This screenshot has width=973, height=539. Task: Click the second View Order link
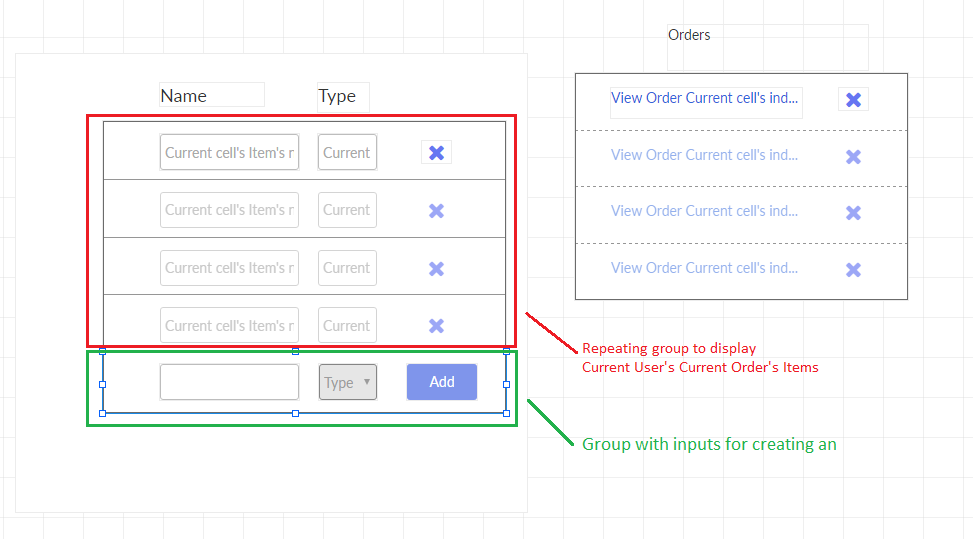click(x=705, y=155)
